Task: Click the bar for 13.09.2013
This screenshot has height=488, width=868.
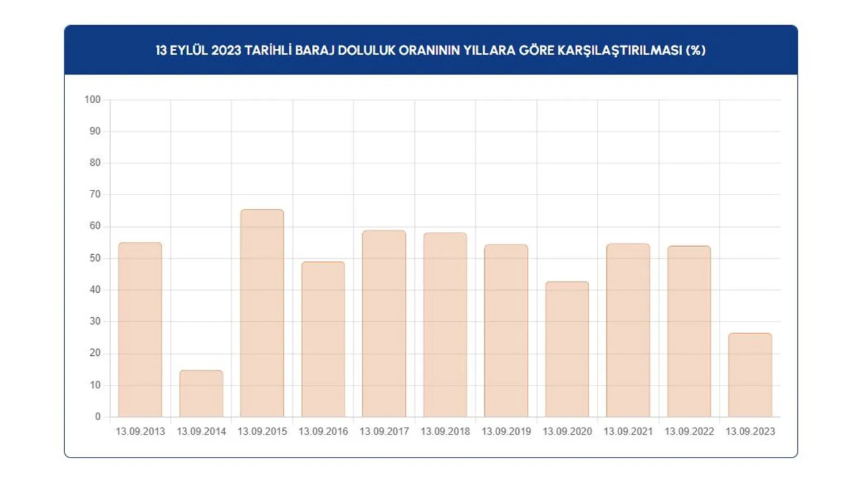Action: pyautogui.click(x=140, y=329)
